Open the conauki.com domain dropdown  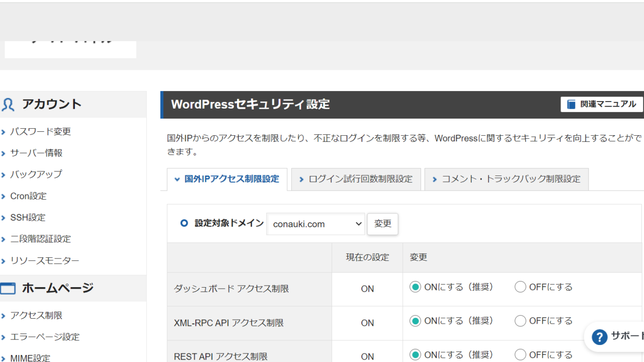point(315,224)
